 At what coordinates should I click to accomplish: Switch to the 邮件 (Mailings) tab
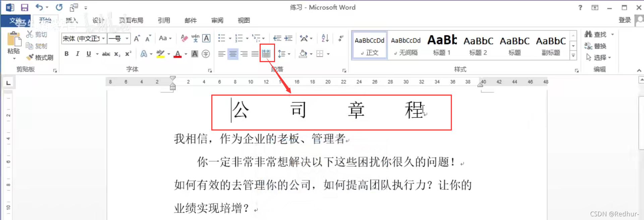(x=191, y=20)
